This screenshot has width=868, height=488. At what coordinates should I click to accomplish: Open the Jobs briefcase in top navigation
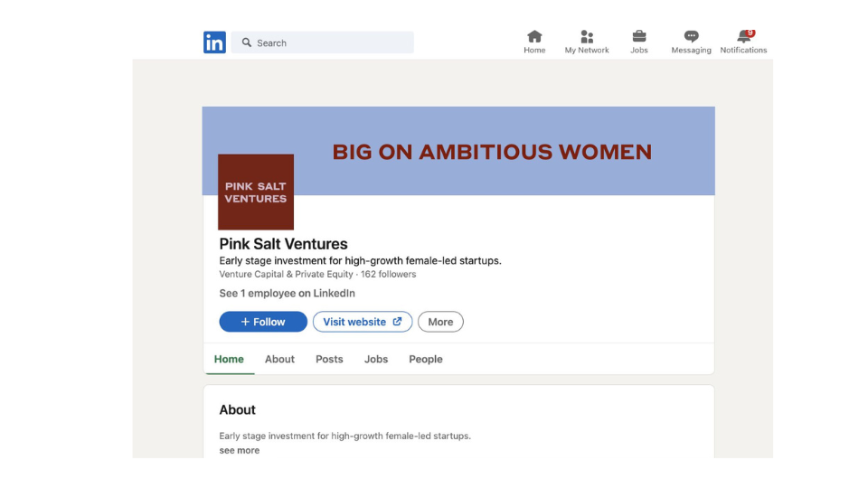639,42
